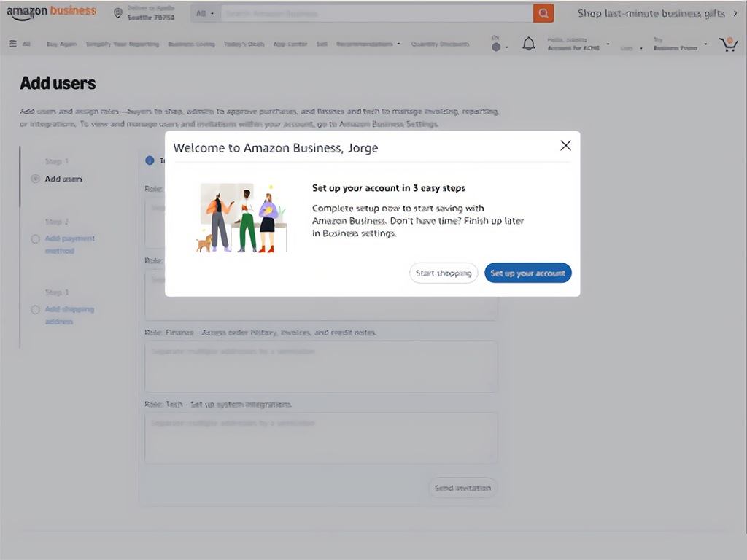This screenshot has width=747, height=560.
Task: Open the hamburger All menu
Action: coord(20,44)
